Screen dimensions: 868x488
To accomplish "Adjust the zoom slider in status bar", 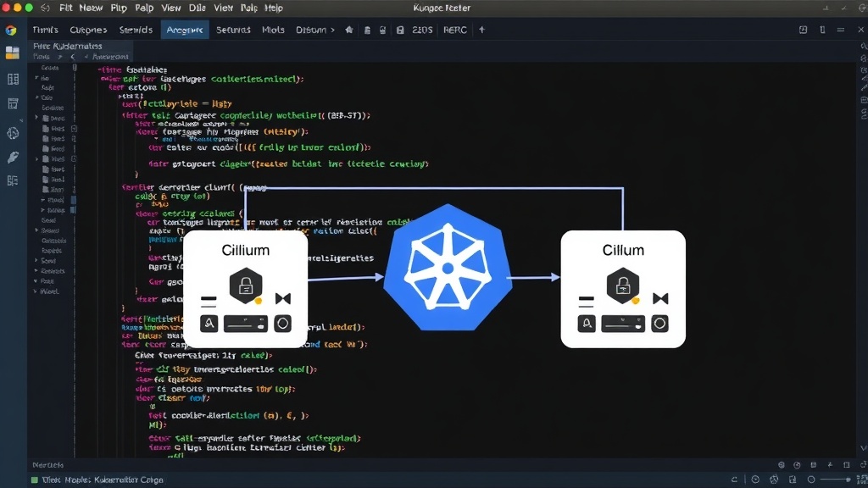I will tap(835, 480).
